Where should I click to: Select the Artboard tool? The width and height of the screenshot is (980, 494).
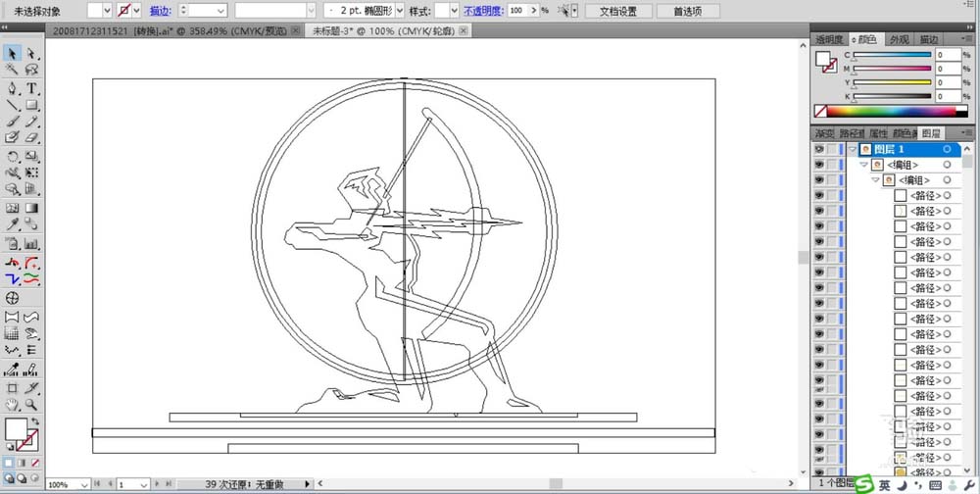coord(12,388)
